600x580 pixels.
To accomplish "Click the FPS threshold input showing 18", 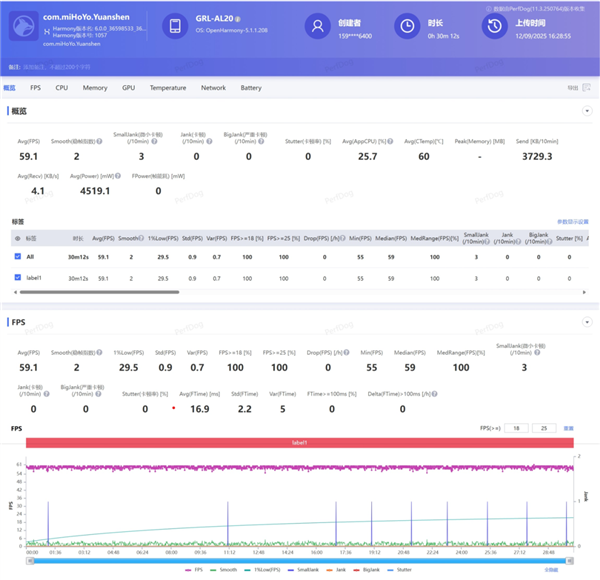I will pyautogui.click(x=515, y=428).
